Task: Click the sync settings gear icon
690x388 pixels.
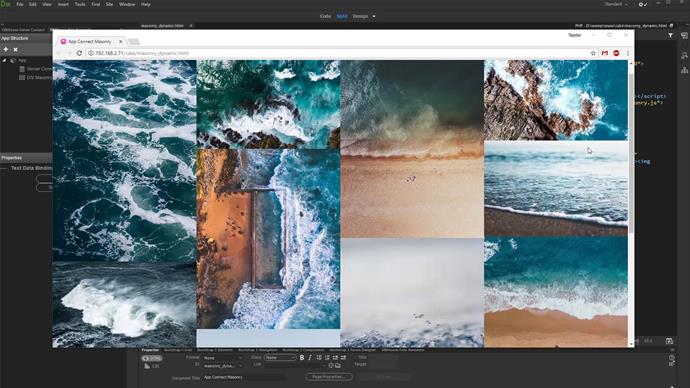Action: click(x=642, y=4)
